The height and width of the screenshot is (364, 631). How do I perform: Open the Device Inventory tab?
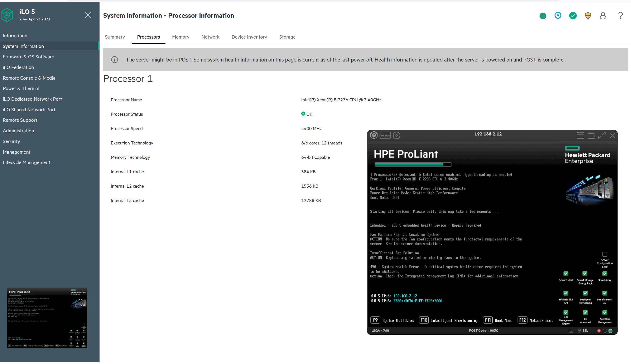coord(249,37)
